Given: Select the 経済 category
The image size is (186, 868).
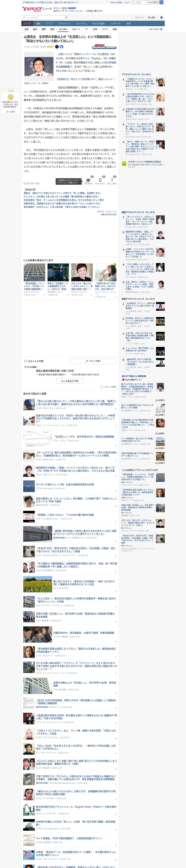Looking at the screenshot, I should (x=52, y=29).
